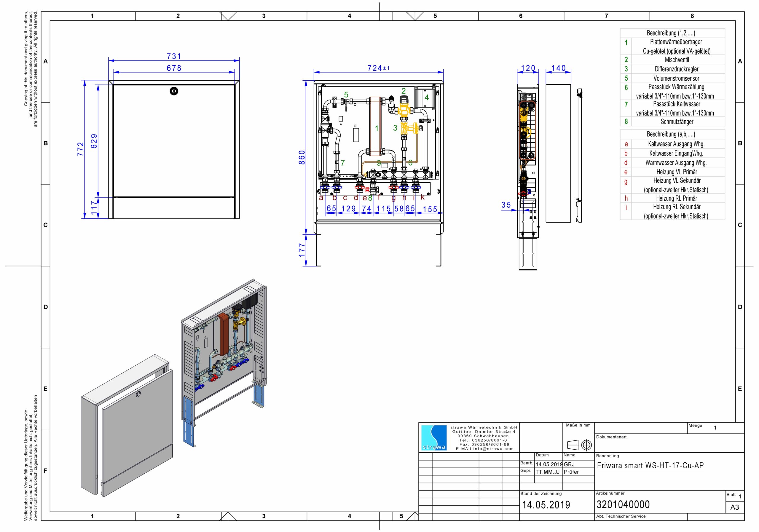Click the 731 width dimension
This screenshot has height=532, width=759.
click(x=174, y=57)
